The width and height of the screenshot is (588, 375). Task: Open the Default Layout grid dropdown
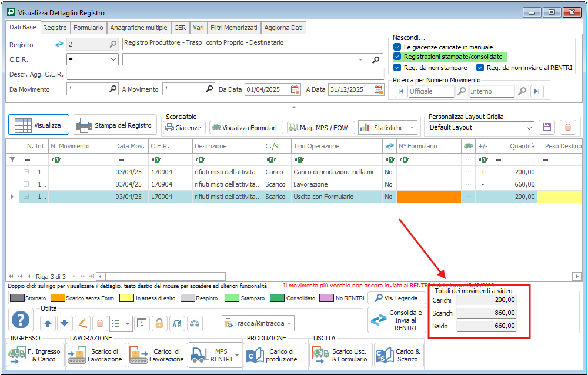point(529,127)
